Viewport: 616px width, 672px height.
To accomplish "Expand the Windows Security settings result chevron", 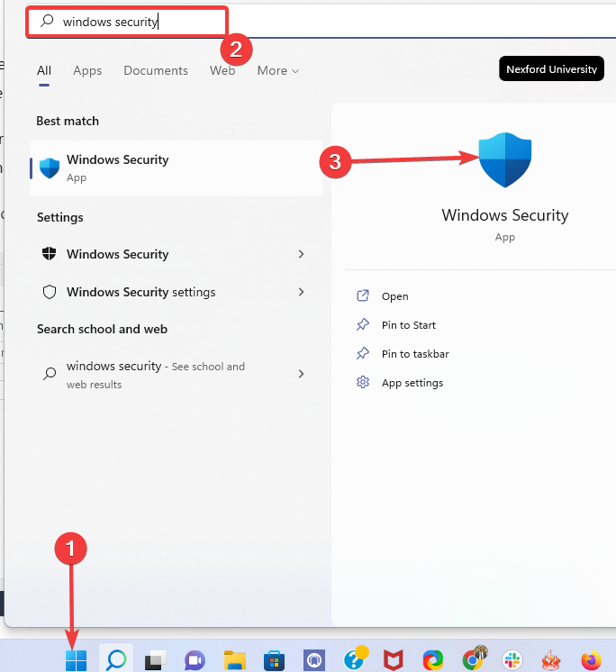I will (301, 292).
